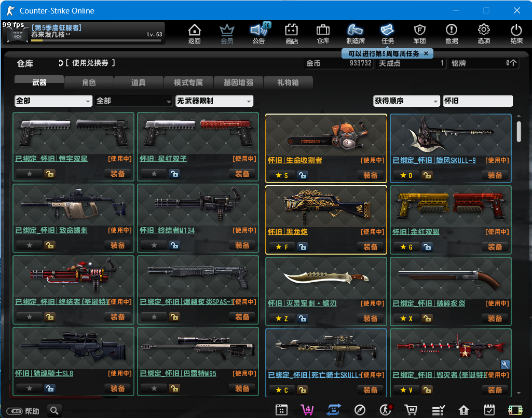Click the 结束 power icon
The height and width of the screenshot is (418, 532).
(x=516, y=34)
